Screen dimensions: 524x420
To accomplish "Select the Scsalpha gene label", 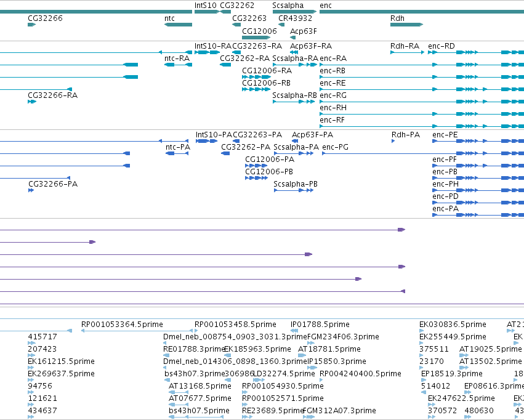I will tap(288, 6).
